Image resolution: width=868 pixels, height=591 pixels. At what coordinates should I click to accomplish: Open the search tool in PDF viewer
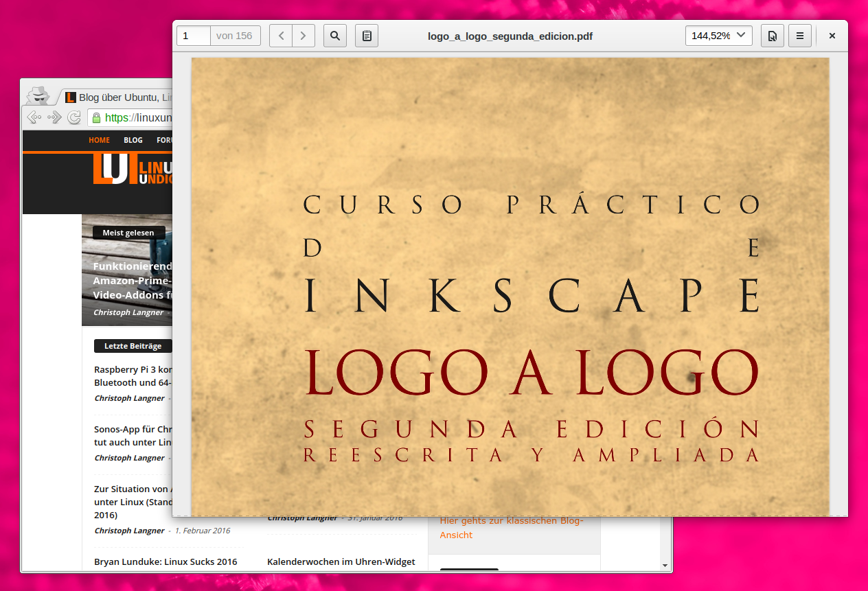[x=335, y=36]
